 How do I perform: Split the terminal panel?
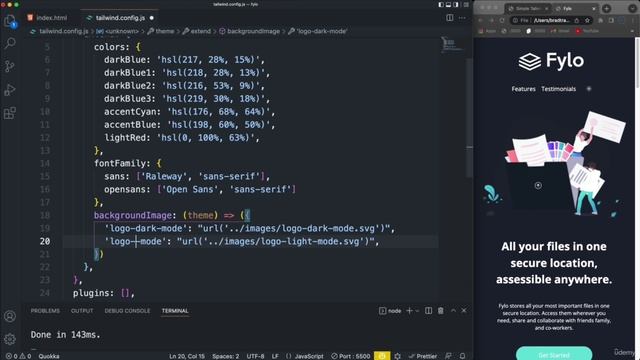(x=428, y=311)
